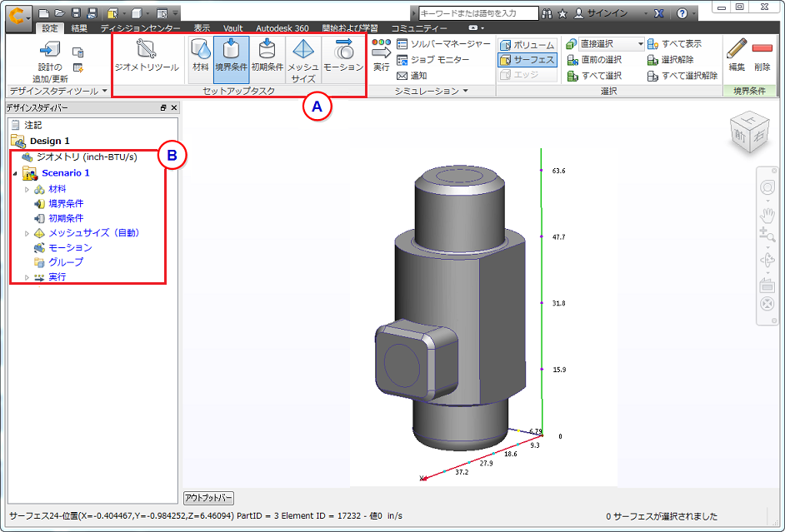Click the favorites star icon
The height and width of the screenshot is (532, 785).
tap(562, 13)
